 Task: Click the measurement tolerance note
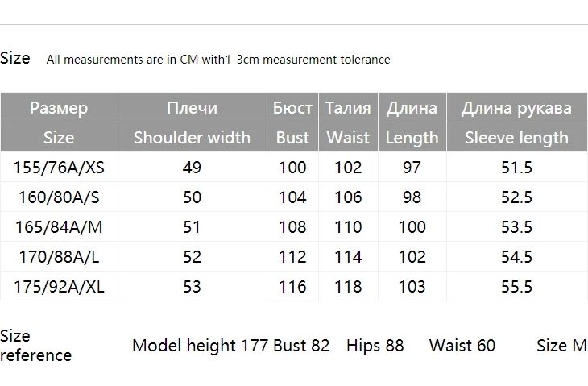[x=218, y=60]
